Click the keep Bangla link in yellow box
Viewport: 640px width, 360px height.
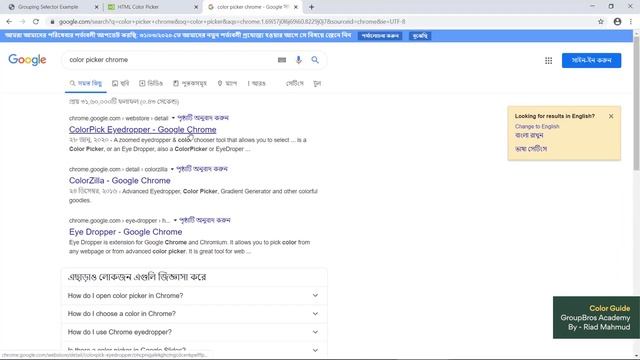pyautogui.click(x=529, y=135)
